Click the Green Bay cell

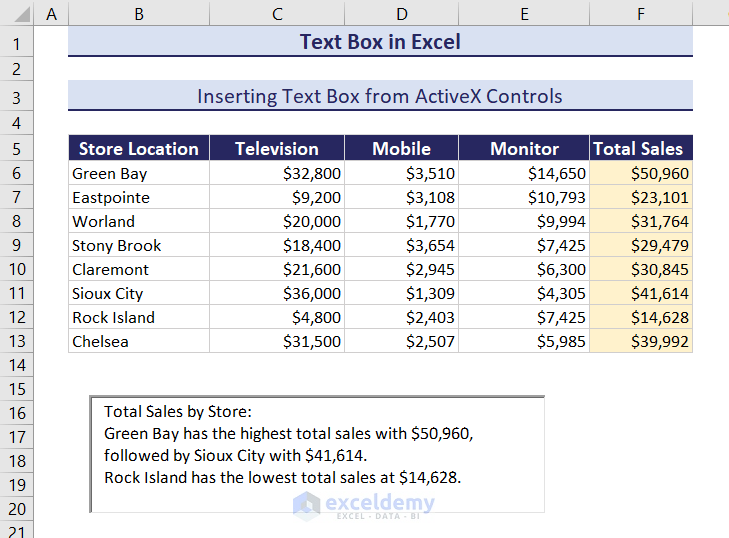tap(139, 173)
